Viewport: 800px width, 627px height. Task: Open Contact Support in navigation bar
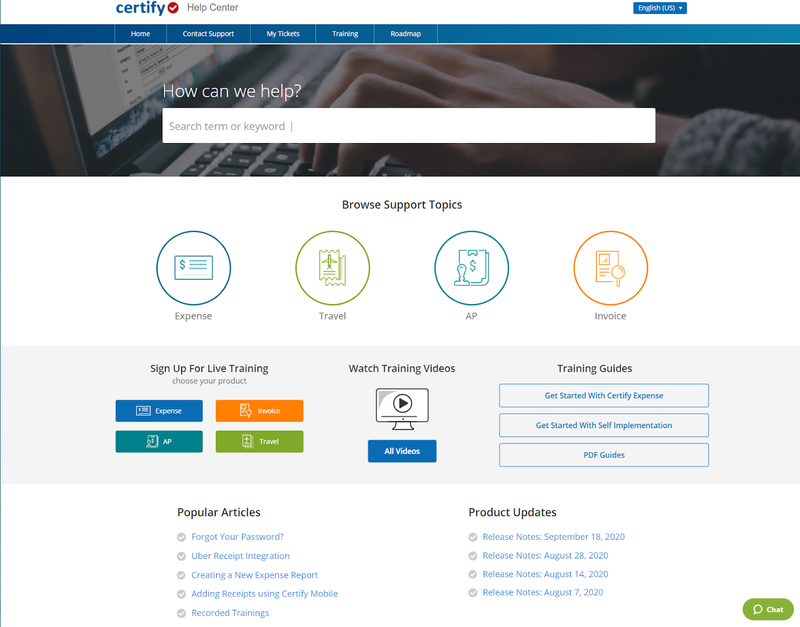[208, 34]
